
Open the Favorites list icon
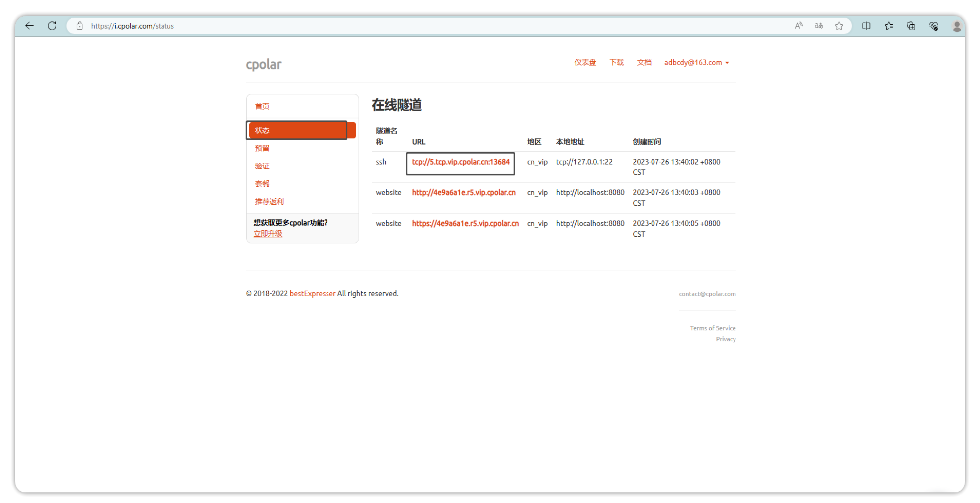point(888,26)
